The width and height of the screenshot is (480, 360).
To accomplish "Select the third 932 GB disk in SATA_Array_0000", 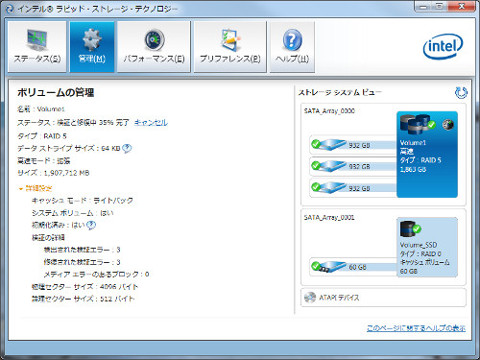I will pyautogui.click(x=353, y=188).
